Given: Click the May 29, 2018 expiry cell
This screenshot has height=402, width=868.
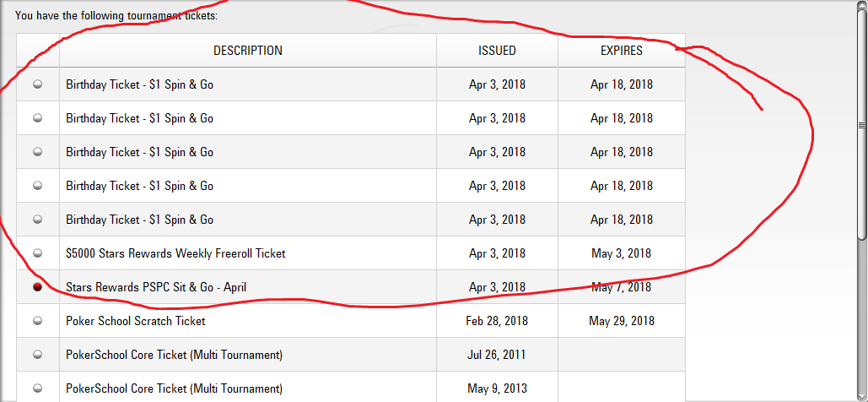Looking at the screenshot, I should click(x=622, y=321).
